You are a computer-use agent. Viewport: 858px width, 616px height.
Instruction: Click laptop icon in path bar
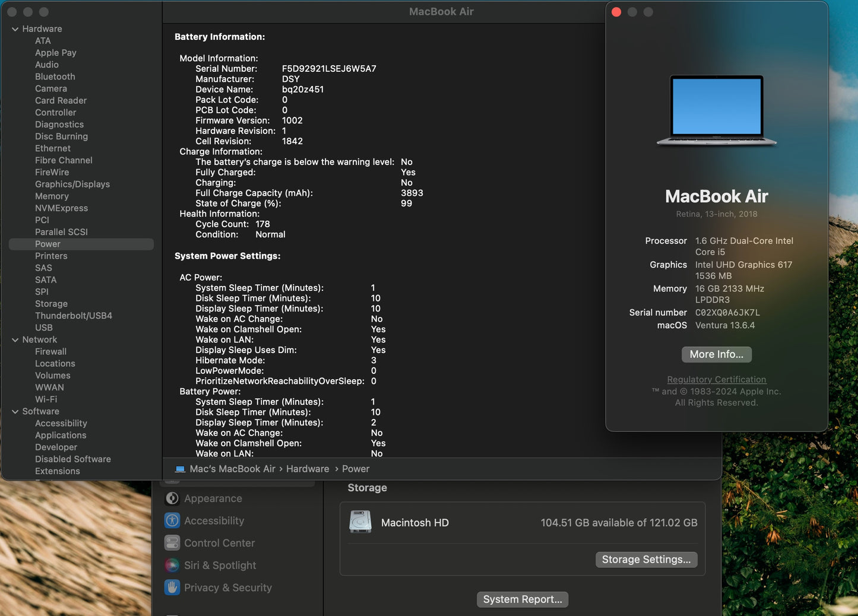(180, 469)
